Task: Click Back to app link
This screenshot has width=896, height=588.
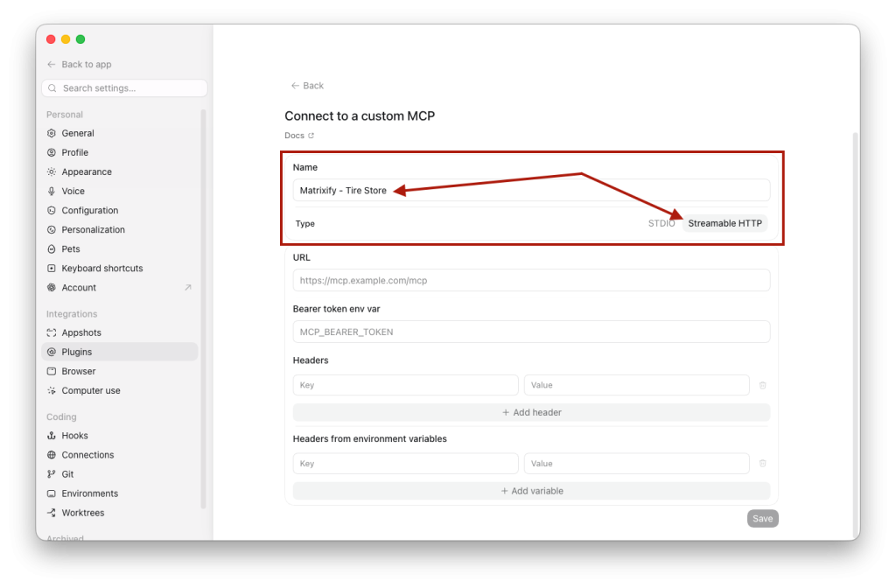Action: tap(80, 65)
